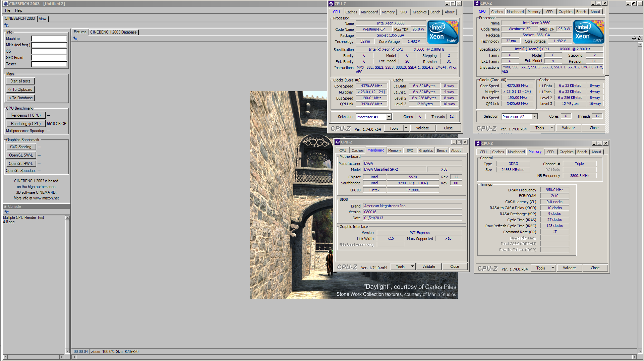Click the pin icon below CINEBENCH 2003 tab
Viewport: 644px width, 361px height.
click(x=6, y=25)
